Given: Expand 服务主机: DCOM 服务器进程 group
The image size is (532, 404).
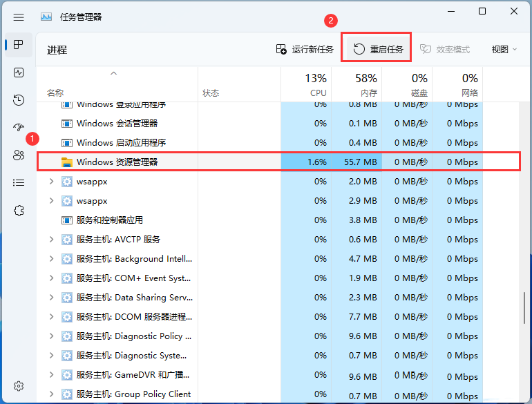Looking at the screenshot, I should pos(52,317).
